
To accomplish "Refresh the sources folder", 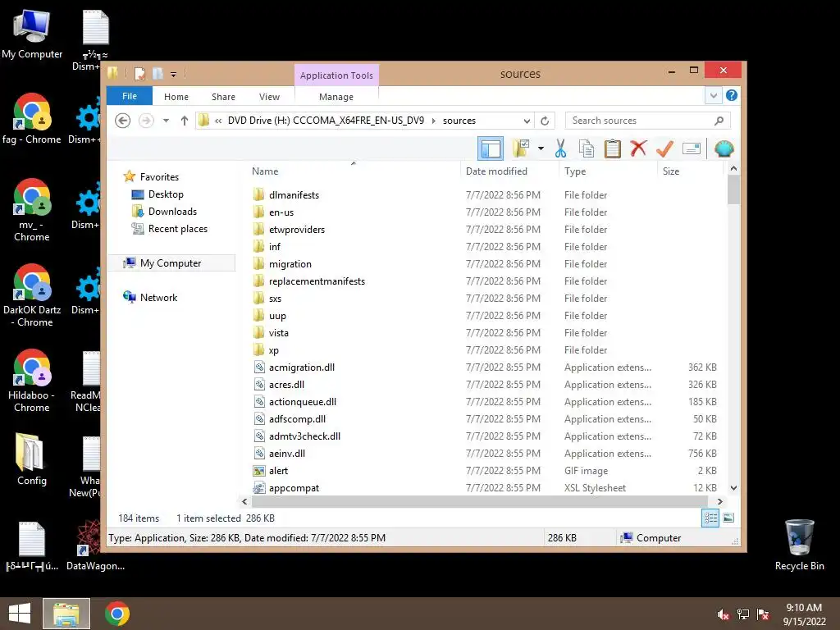I will [x=545, y=121].
